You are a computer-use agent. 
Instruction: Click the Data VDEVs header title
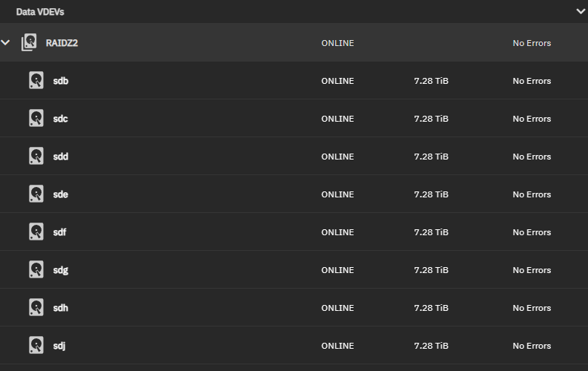40,12
